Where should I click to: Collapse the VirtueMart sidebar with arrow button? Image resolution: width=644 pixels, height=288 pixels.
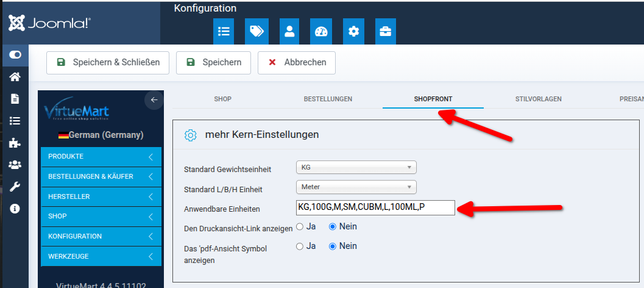[154, 99]
